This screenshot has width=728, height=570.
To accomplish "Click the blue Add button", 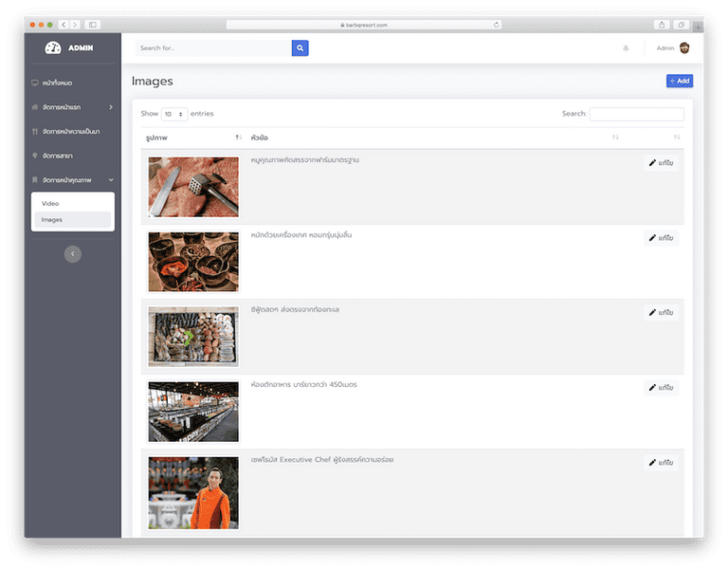I will coord(680,81).
